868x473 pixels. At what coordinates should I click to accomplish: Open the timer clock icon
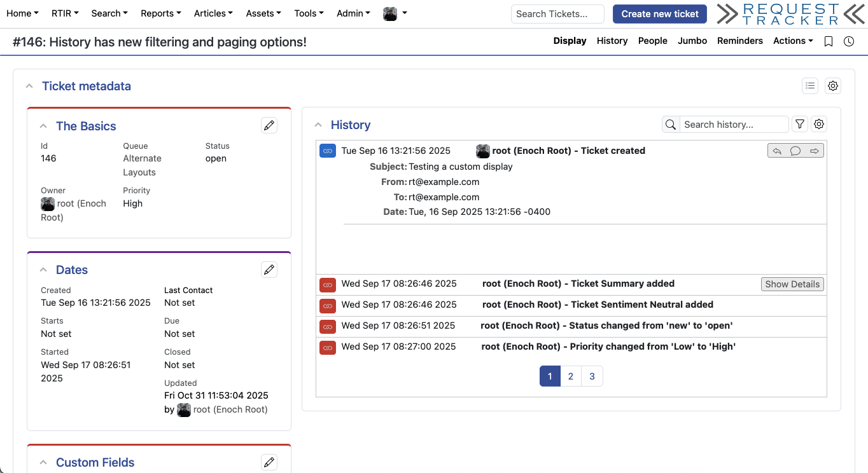pos(849,41)
